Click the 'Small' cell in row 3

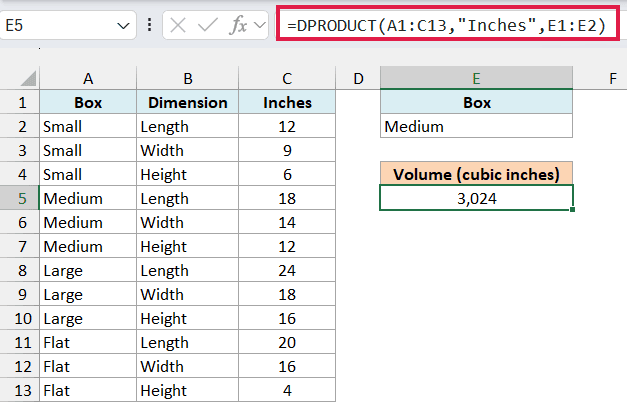click(x=88, y=150)
